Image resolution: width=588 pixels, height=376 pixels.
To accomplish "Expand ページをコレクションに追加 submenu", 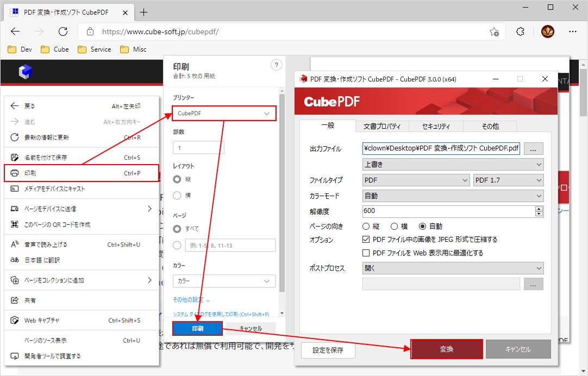I will [x=82, y=280].
